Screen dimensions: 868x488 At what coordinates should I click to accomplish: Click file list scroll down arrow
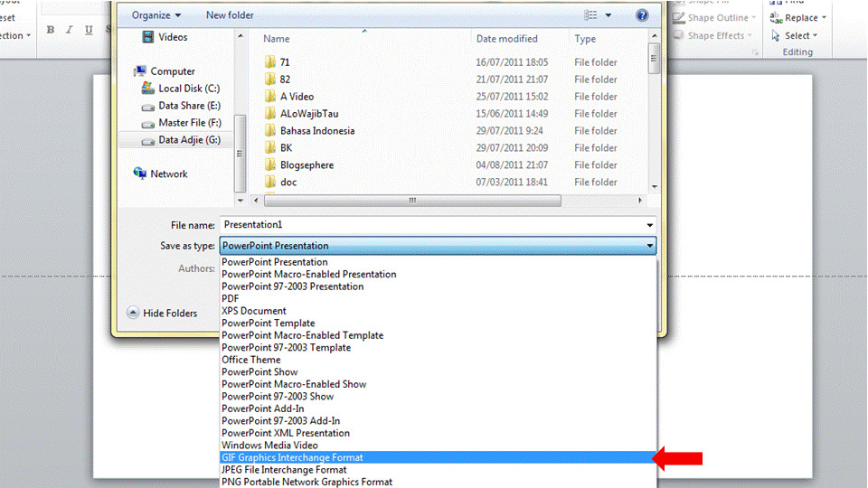click(655, 186)
